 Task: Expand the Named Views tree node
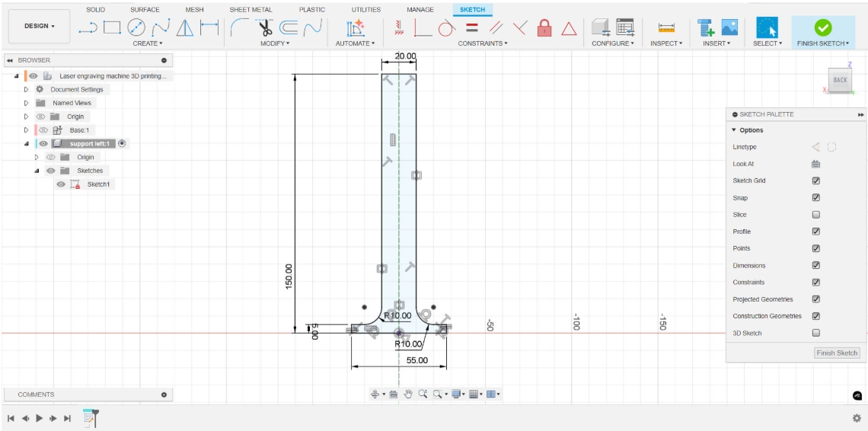click(x=26, y=103)
